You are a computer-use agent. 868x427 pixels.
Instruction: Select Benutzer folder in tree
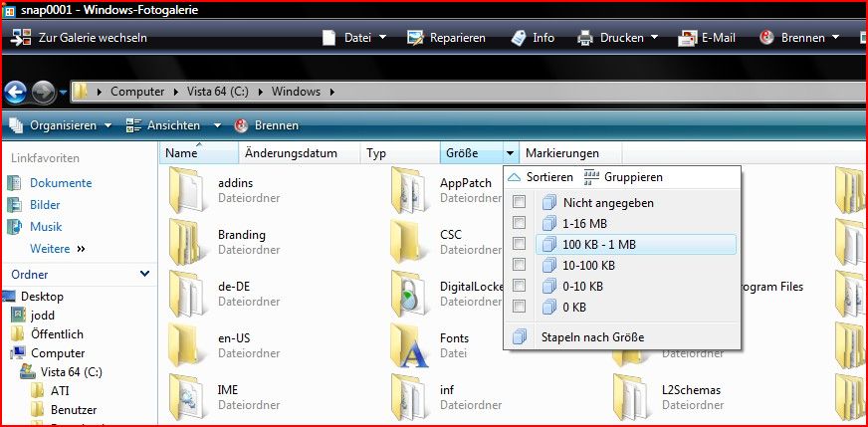74,410
